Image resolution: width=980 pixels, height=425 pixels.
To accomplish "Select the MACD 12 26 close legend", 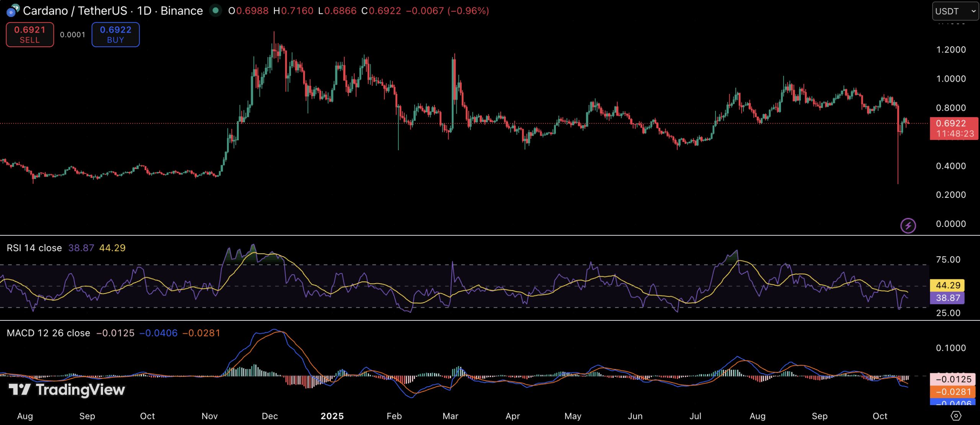I will click(48, 333).
